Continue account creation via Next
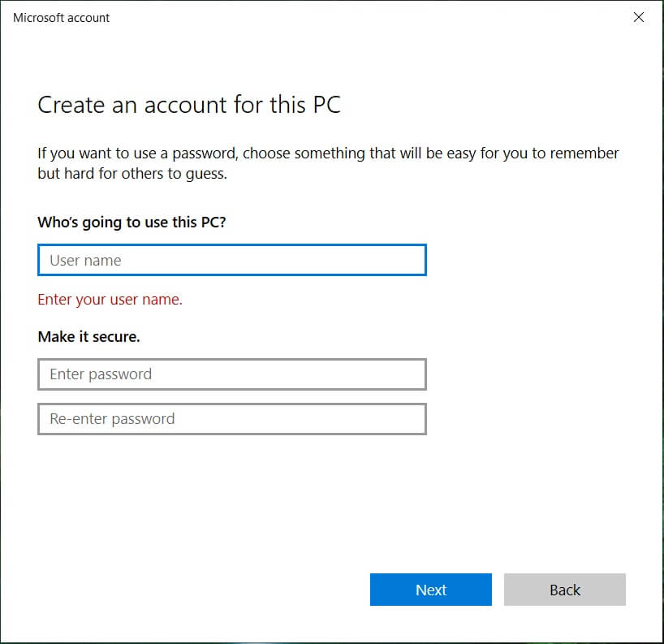 430,590
